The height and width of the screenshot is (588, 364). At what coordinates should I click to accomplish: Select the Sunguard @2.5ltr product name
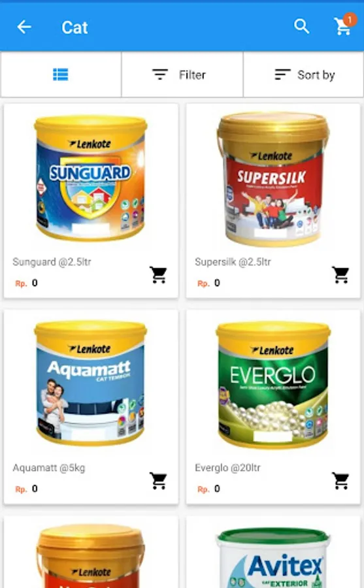pos(52,262)
